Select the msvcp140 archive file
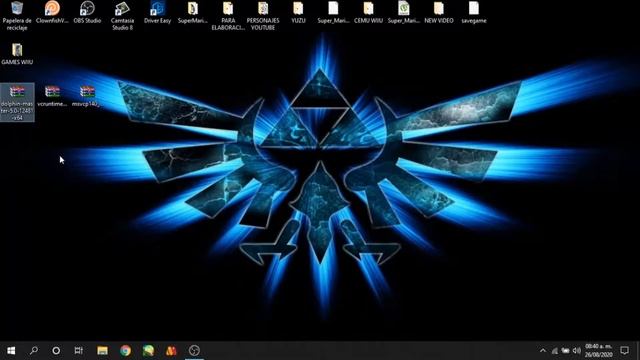Viewport: 640px width, 360px height. pos(87,96)
